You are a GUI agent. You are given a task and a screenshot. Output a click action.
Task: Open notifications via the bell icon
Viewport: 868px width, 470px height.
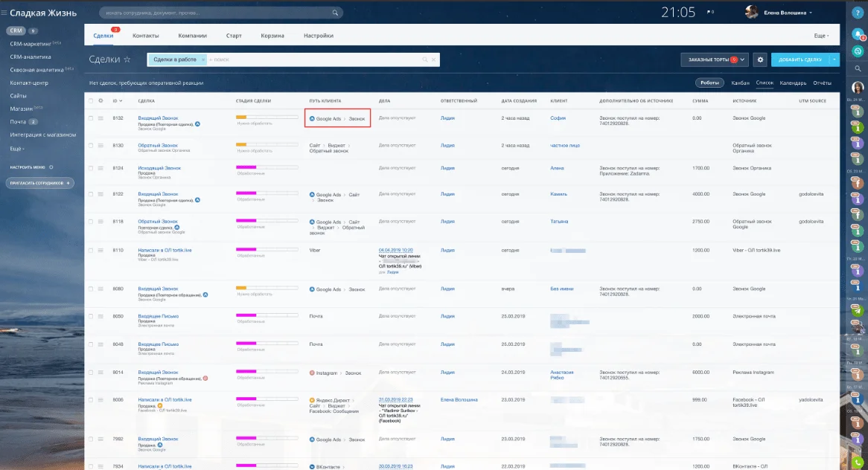[x=858, y=32]
